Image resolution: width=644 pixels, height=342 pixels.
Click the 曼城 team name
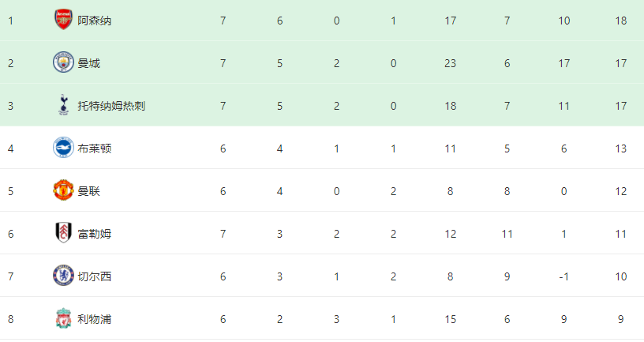point(88,63)
